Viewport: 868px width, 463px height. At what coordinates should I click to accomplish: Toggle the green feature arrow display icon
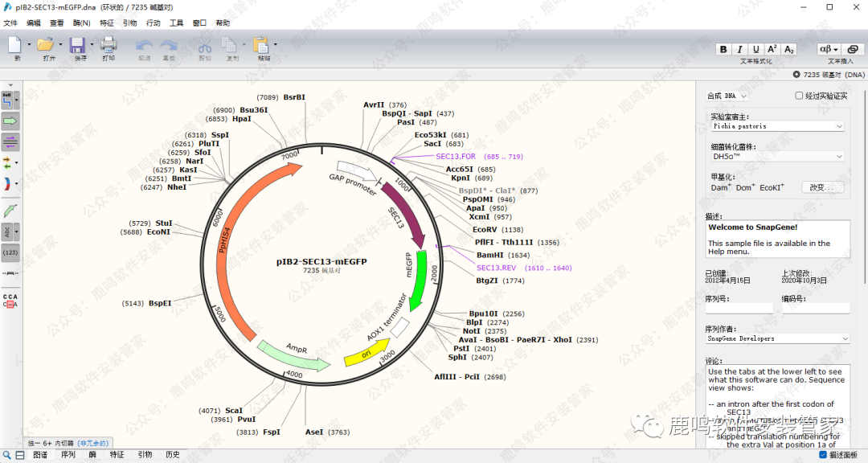(10, 121)
